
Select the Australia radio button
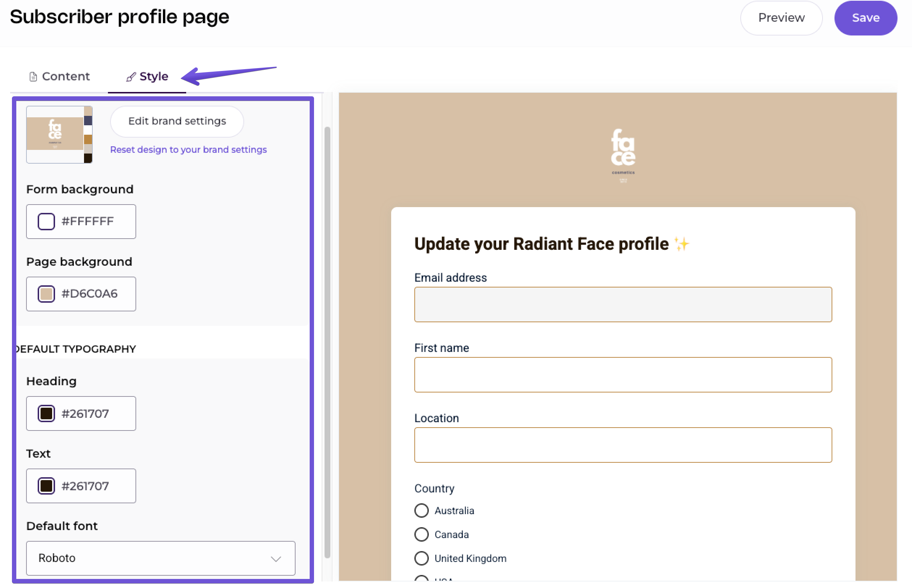click(422, 511)
